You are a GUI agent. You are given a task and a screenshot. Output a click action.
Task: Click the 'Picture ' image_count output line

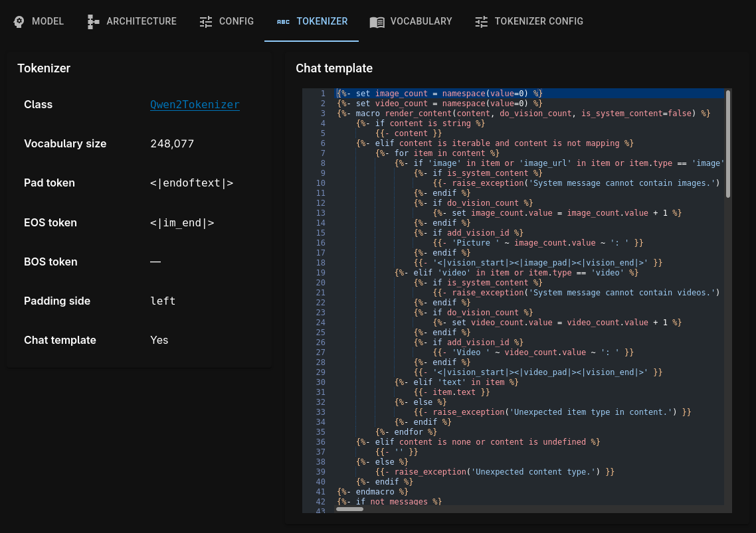tap(537, 243)
